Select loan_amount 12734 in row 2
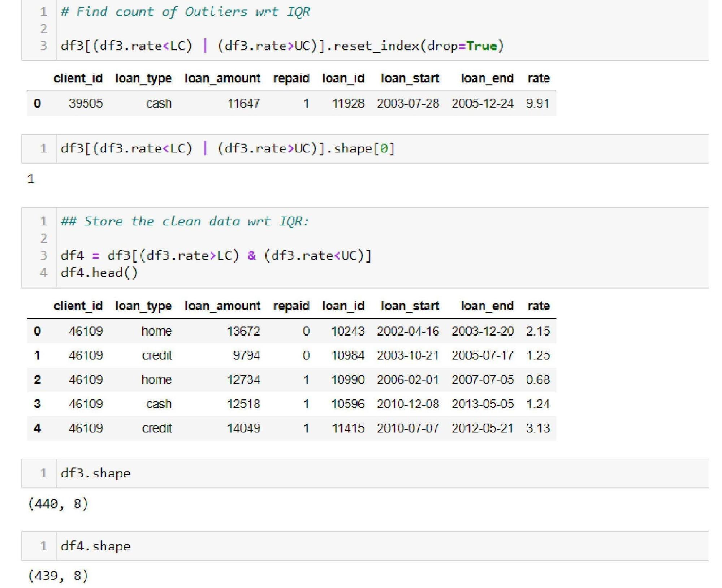The width and height of the screenshot is (722, 588). click(x=243, y=380)
